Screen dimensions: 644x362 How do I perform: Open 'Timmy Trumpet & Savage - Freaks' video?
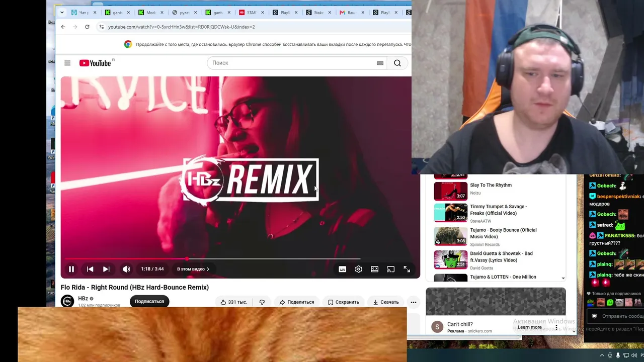click(498, 210)
